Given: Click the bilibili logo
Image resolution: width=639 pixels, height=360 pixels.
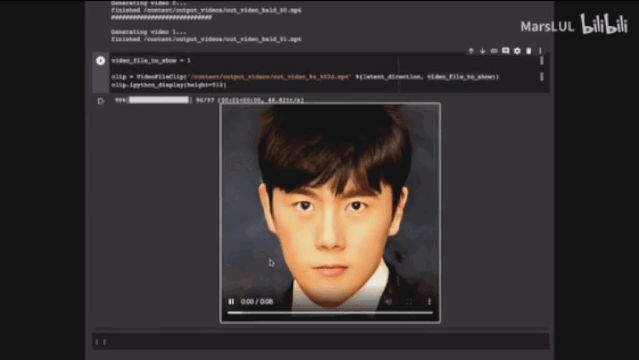Looking at the screenshot, I should 604,24.
